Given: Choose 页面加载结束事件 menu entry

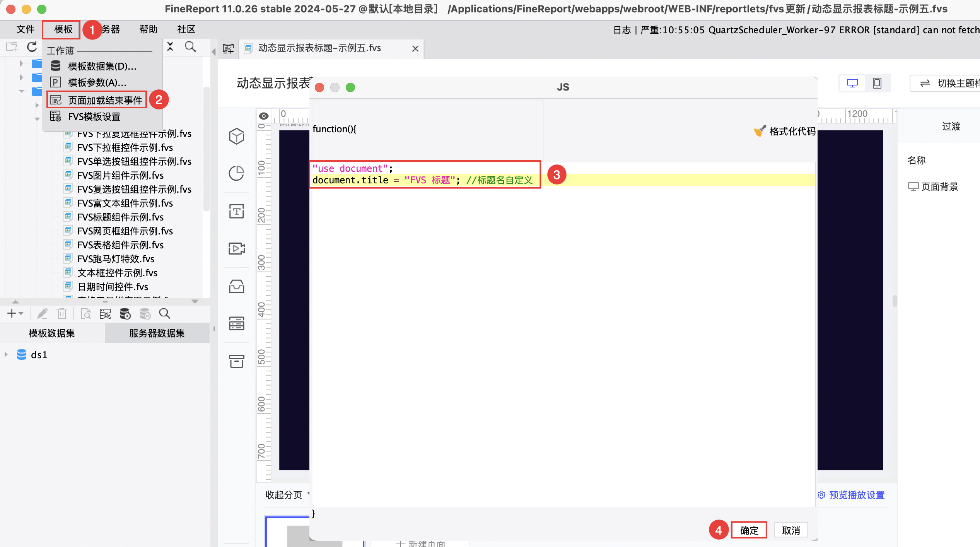Looking at the screenshot, I should click(x=105, y=100).
